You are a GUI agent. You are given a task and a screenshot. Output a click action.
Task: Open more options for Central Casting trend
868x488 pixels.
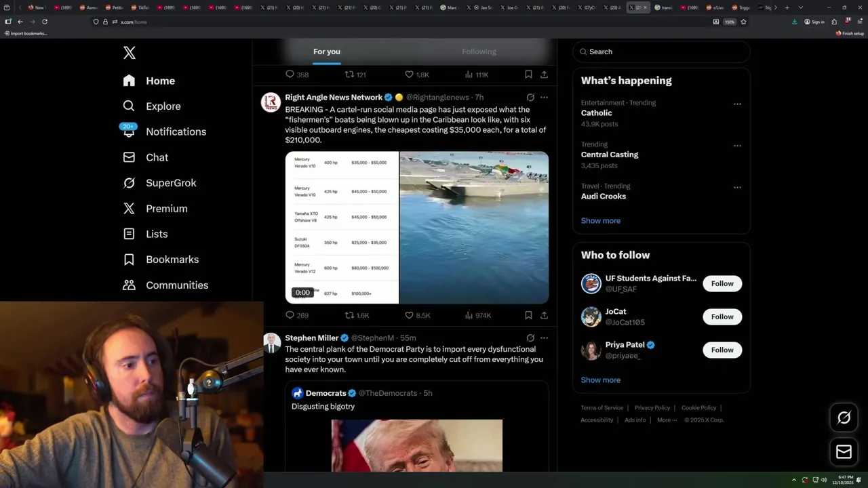[737, 146]
